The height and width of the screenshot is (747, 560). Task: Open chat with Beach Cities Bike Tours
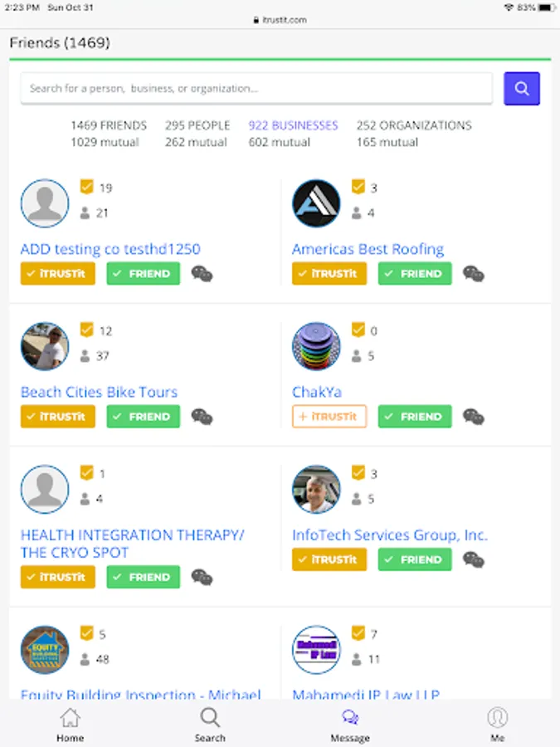(202, 417)
